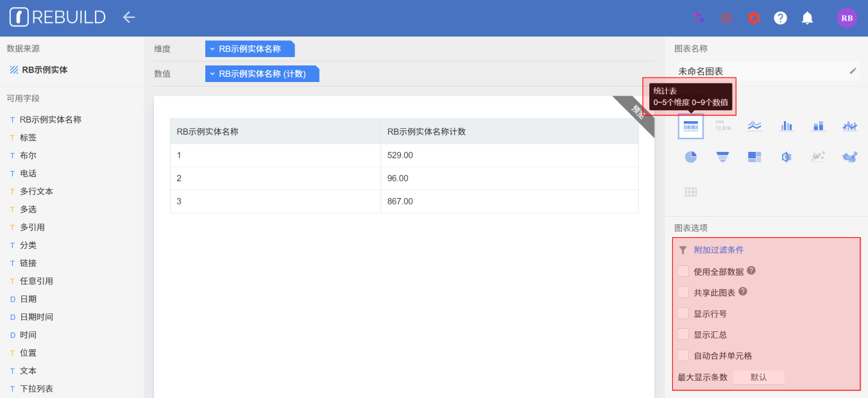The width and height of the screenshot is (868, 398).
Task: Select the China map chart type
Action: point(850,157)
